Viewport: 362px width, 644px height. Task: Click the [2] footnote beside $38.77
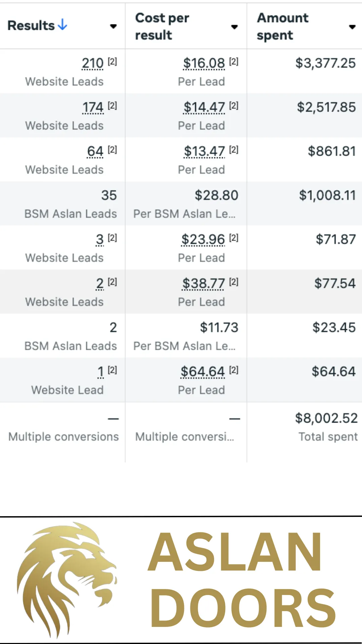click(x=234, y=282)
